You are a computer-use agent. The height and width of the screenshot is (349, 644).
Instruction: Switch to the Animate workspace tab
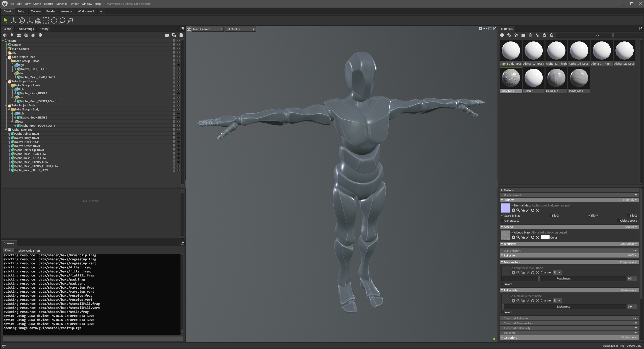coord(66,11)
